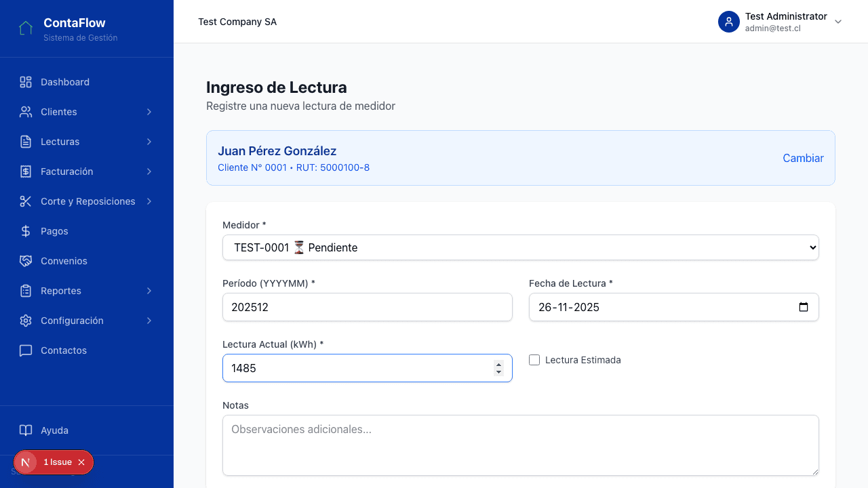Click the Fecha de Lectura date field
Image resolution: width=868 pixels, height=488 pixels.
click(674, 307)
